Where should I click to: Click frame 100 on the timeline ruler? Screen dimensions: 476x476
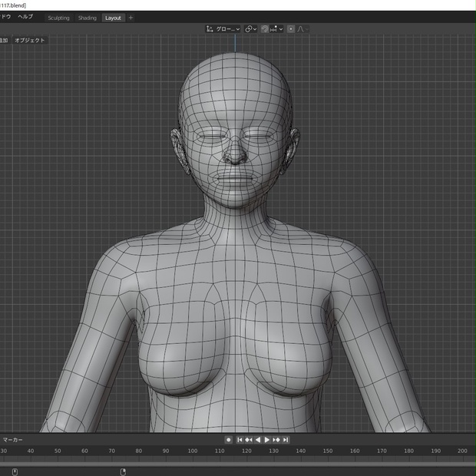[x=193, y=451]
